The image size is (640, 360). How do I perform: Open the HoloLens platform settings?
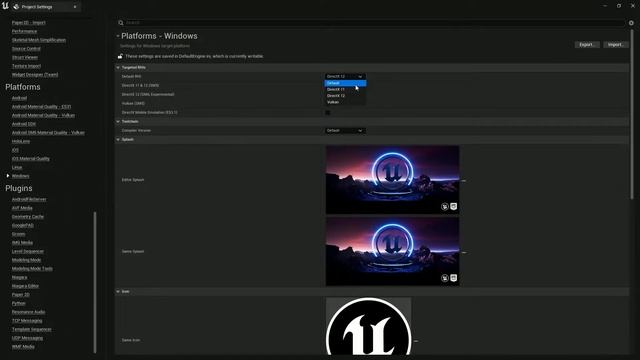click(21, 141)
